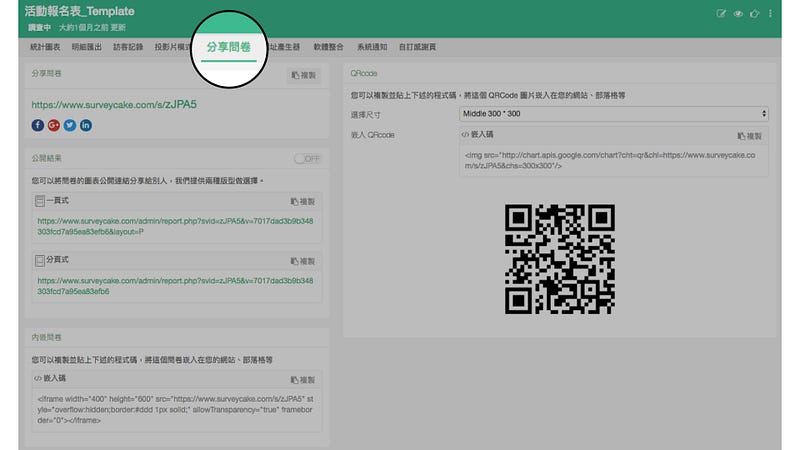Click the code icon beside iframe 嵌入碼
This screenshot has width=800, height=450.
pos(38,379)
